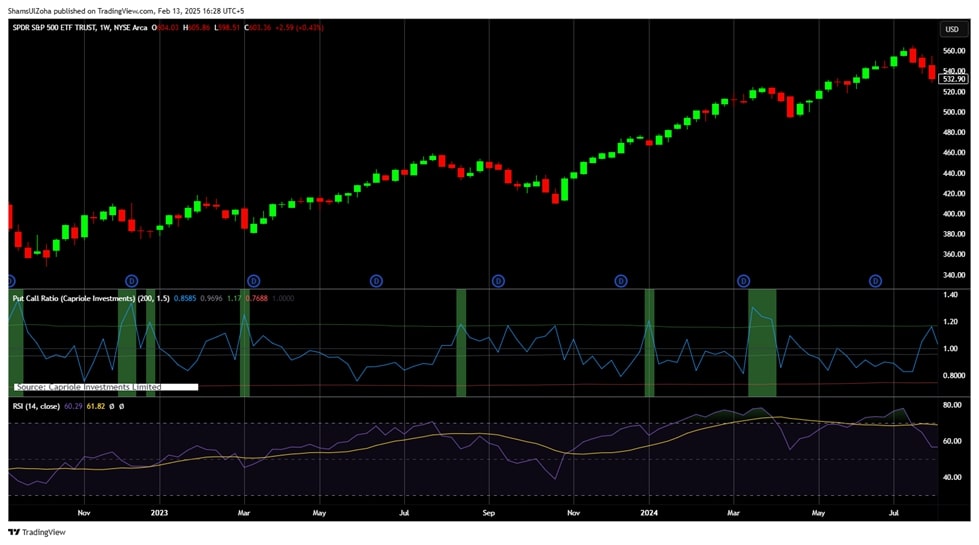Open dividend marker above Sep label
Image resolution: width=979 pixels, height=545 pixels.
(498, 281)
